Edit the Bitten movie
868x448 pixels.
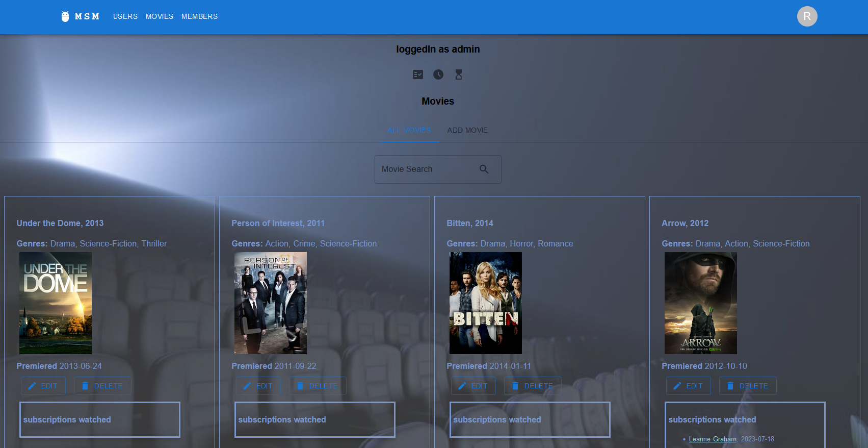click(x=474, y=386)
